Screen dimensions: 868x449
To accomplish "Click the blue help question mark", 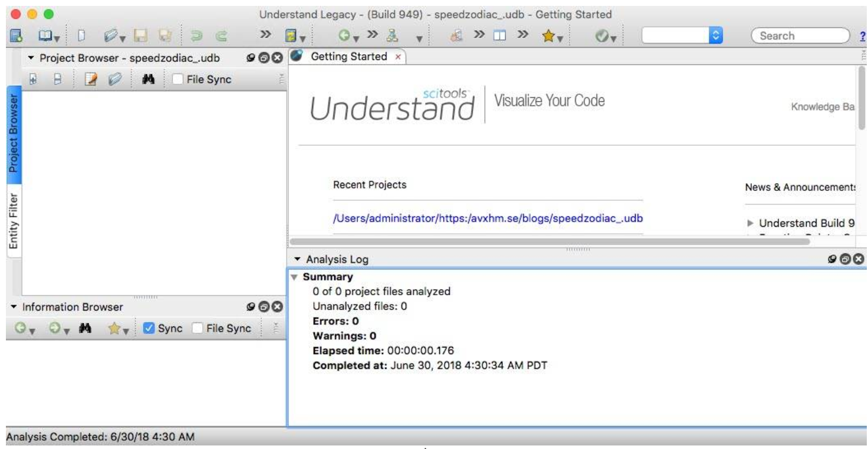I will coord(863,37).
